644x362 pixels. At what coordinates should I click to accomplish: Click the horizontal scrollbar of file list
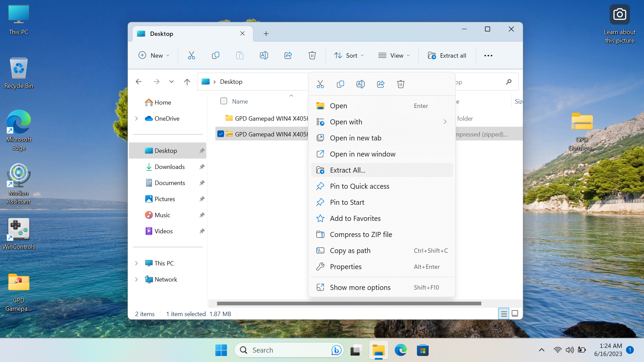(349, 303)
